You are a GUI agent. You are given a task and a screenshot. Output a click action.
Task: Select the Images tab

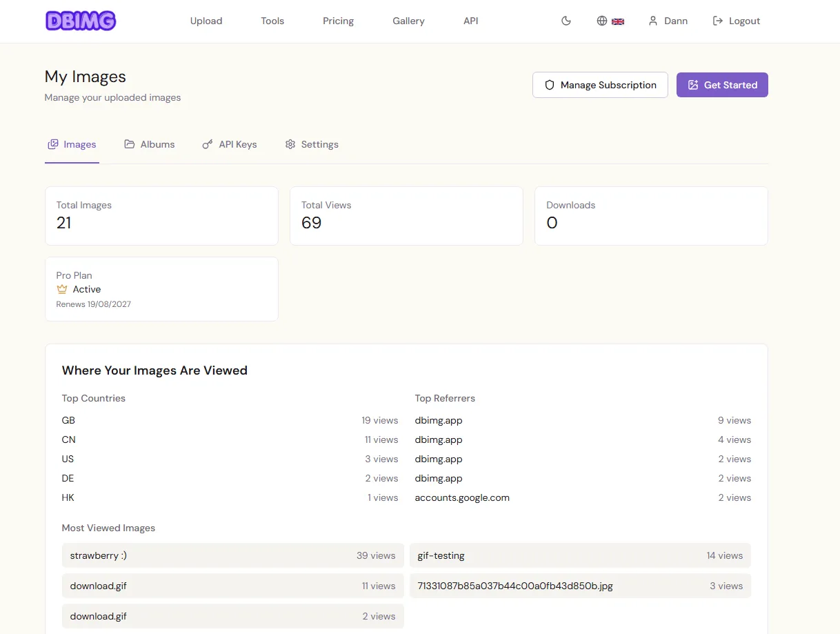72,144
